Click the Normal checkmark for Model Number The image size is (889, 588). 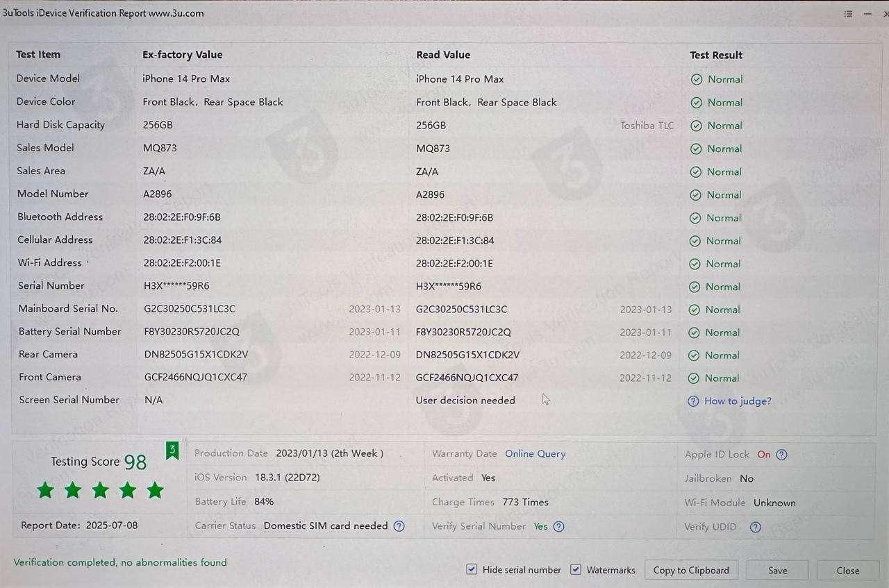(x=695, y=195)
